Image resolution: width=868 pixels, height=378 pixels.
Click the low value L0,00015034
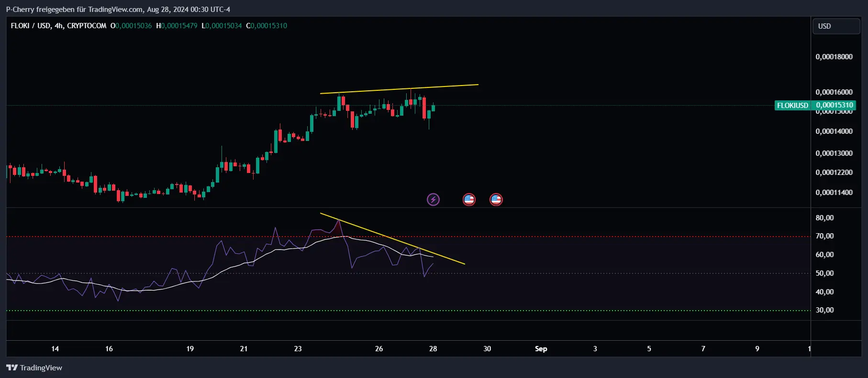[x=222, y=26]
